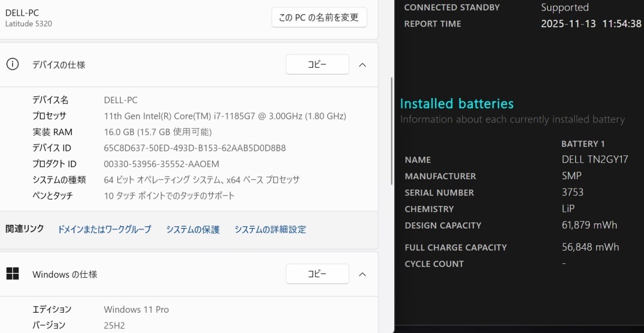The height and width of the screenshot is (333, 644).
Task: Open the システムの保護 link
Action: (193, 229)
